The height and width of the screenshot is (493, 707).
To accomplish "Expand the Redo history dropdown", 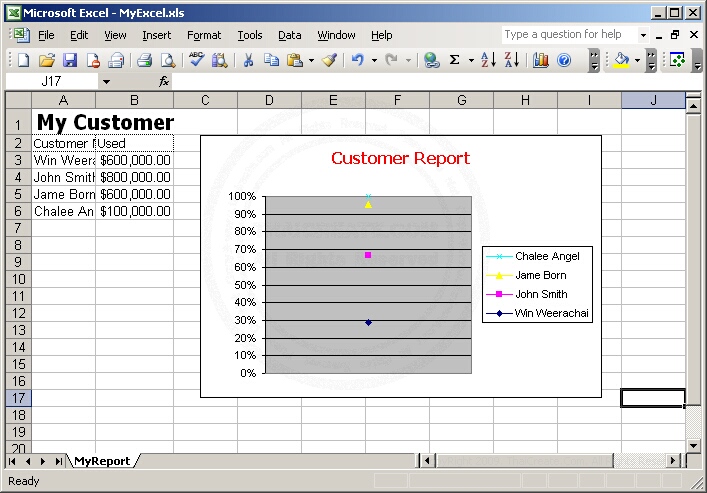I will (408, 60).
